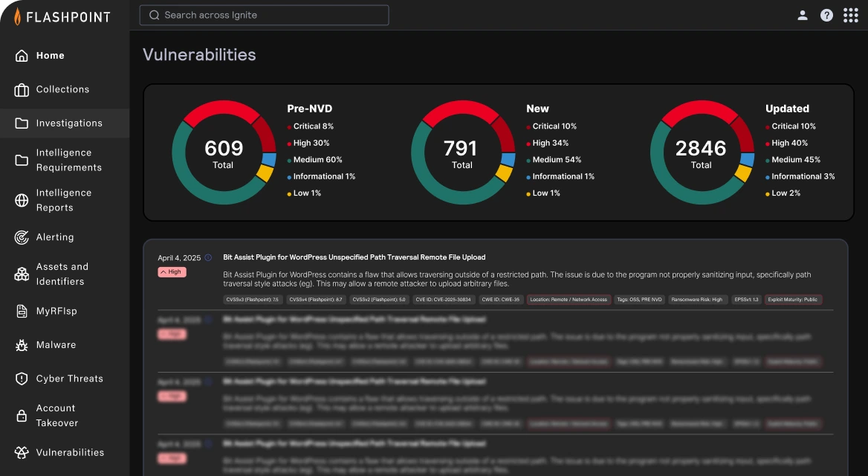868x476 pixels.
Task: Click the Exploit Maturity: Public tag
Action: pos(793,300)
